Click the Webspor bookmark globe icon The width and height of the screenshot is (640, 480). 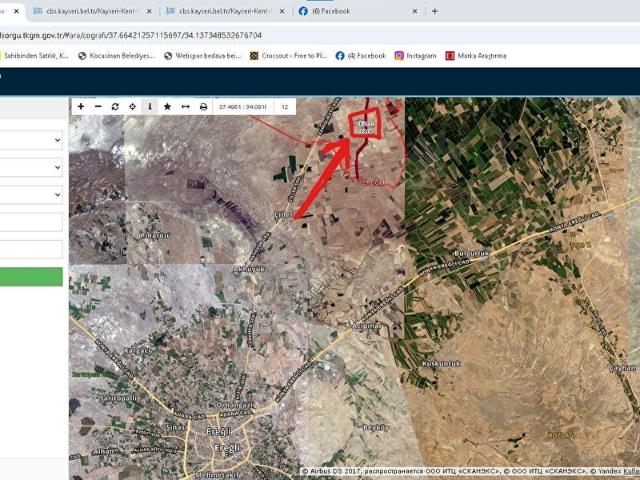[168, 56]
